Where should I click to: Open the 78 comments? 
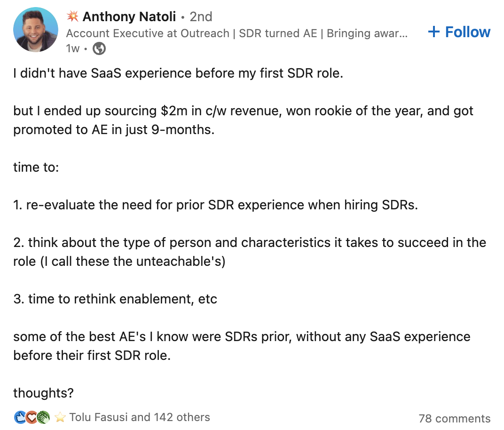(x=454, y=418)
